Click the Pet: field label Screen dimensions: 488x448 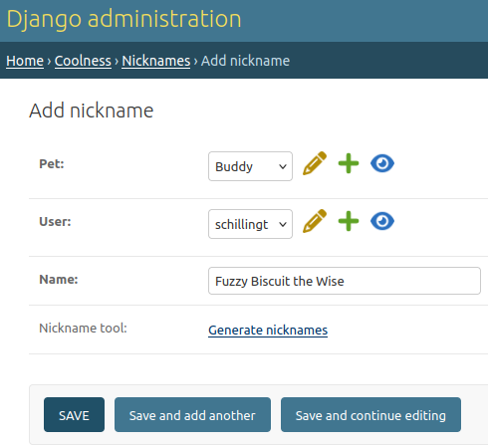tap(52, 163)
